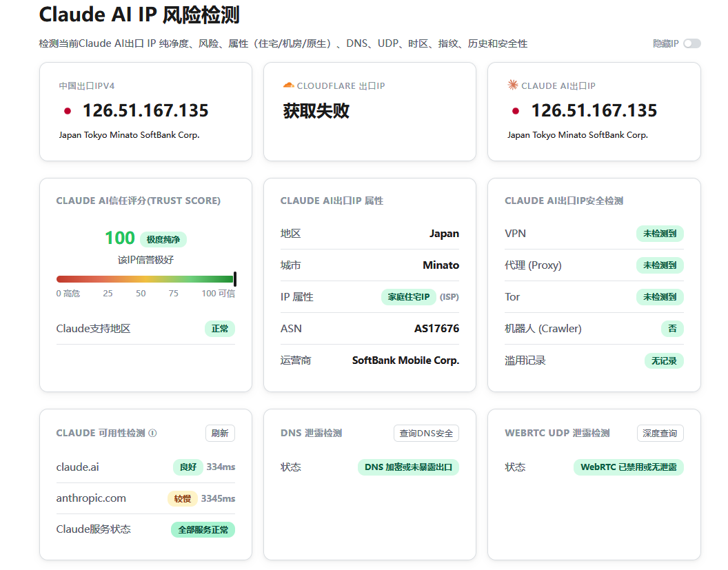Click the 该IP信誉极好 text
728x570 pixels.
point(145,260)
